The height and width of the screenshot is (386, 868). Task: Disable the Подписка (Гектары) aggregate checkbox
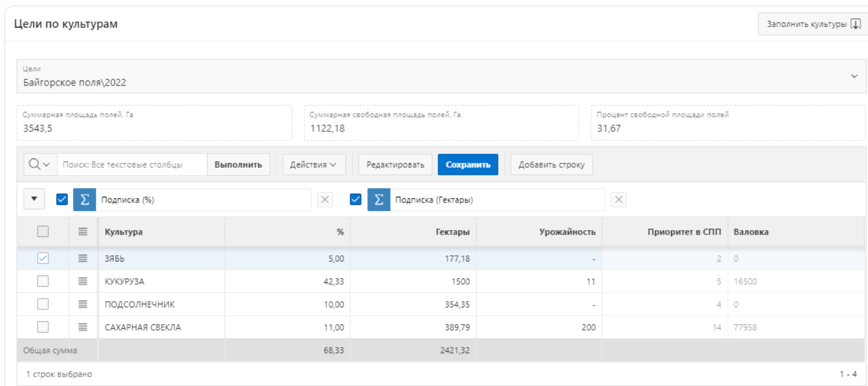pyautogui.click(x=355, y=200)
